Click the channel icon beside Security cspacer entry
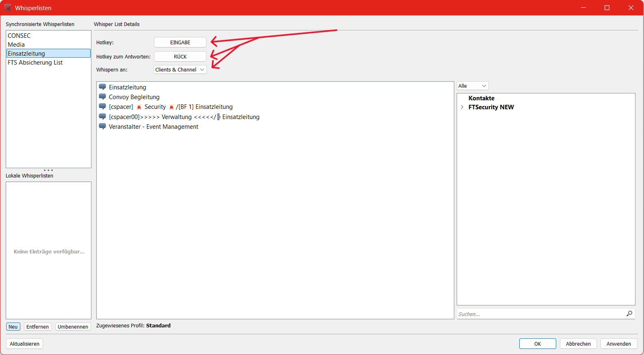 pos(102,106)
